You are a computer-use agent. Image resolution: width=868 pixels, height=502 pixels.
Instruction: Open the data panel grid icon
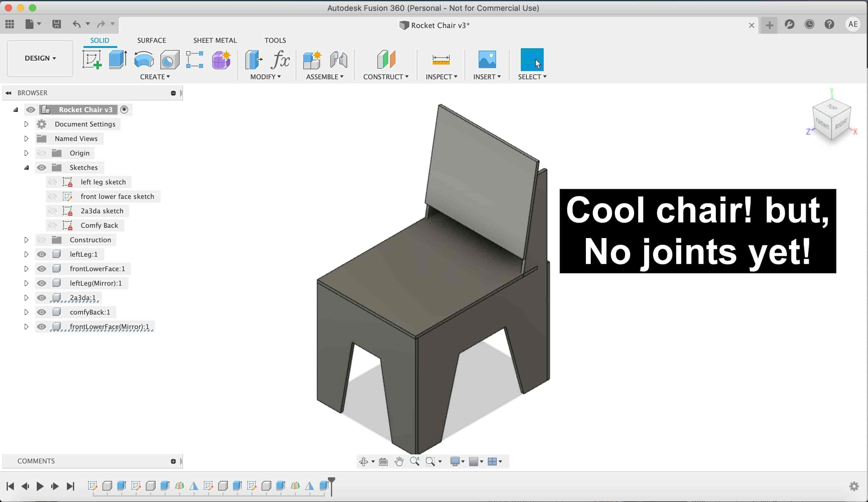(x=10, y=24)
